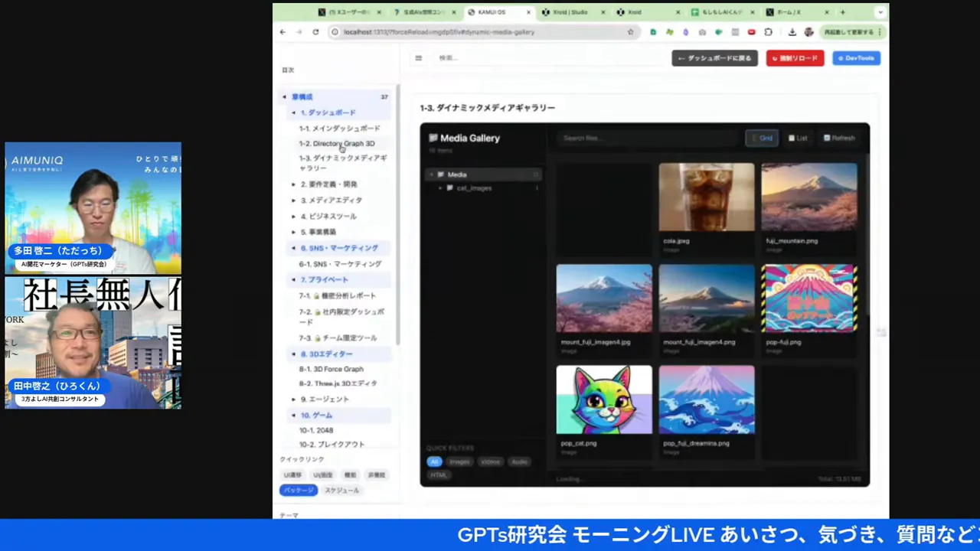Switch gallery to List view

(798, 139)
